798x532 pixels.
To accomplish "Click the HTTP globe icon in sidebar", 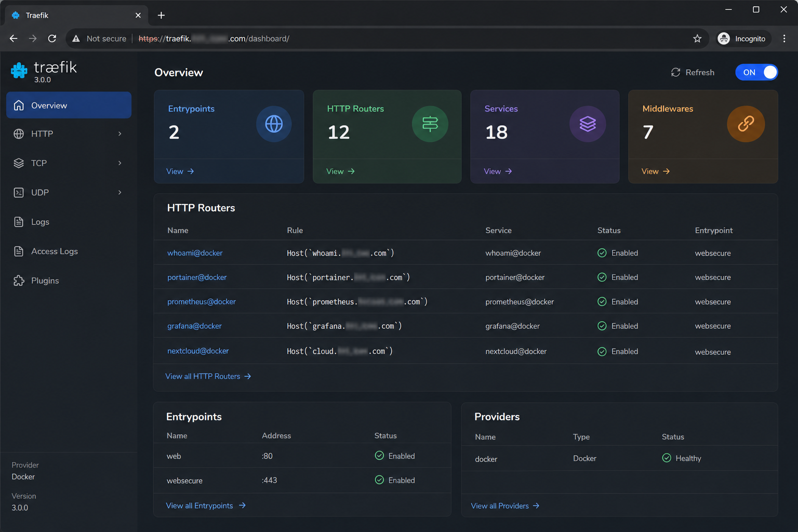I will [x=19, y=134].
